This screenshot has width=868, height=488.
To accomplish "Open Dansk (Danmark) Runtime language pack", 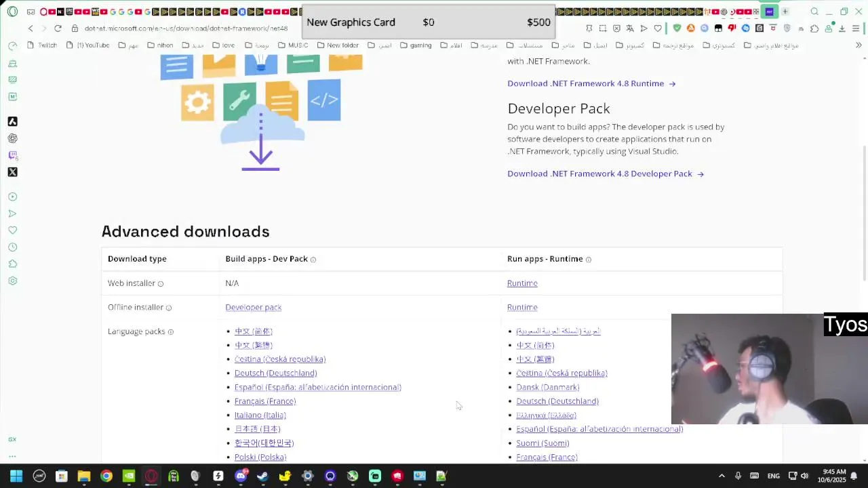I will tap(547, 388).
